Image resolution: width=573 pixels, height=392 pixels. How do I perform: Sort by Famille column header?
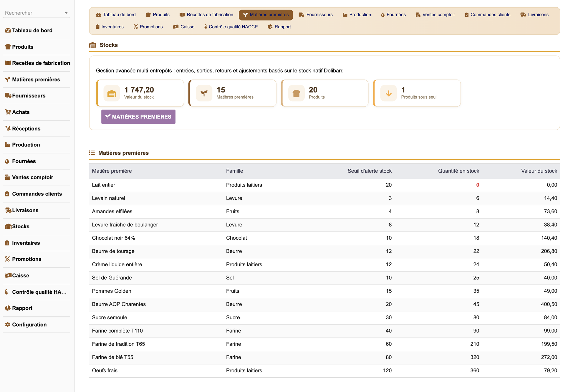[235, 171]
